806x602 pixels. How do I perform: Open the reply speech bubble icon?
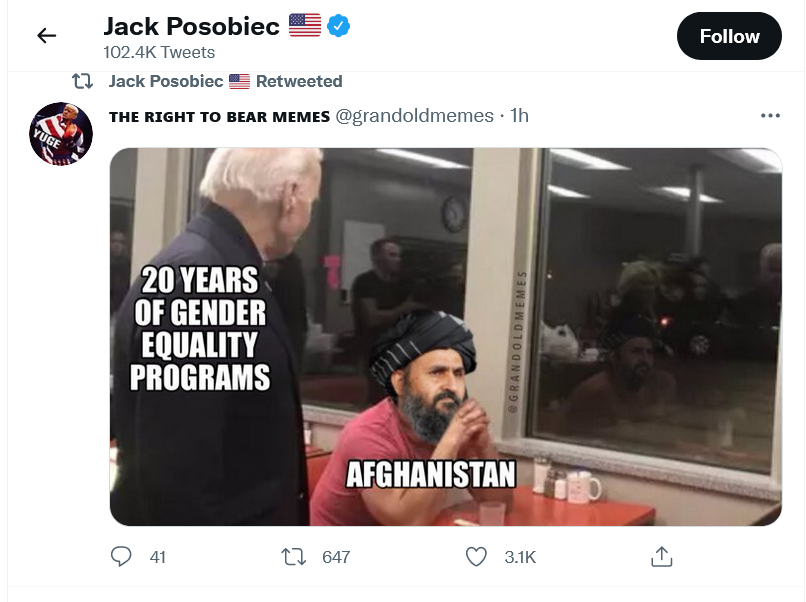[121, 557]
